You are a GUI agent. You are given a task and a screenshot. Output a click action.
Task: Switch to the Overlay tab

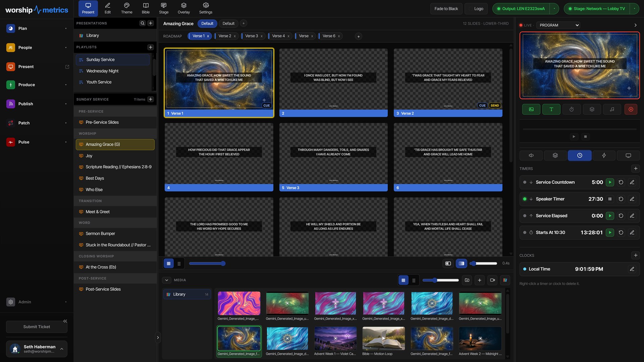pos(183,8)
